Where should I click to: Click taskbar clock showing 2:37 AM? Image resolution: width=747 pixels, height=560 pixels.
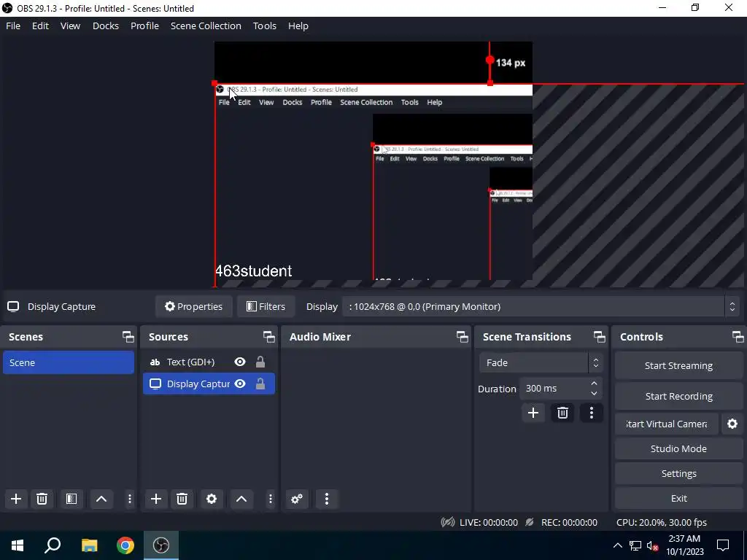(x=684, y=545)
